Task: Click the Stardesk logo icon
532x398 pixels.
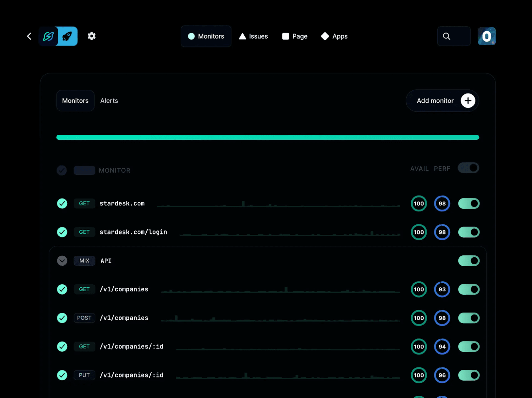Action: (49, 36)
